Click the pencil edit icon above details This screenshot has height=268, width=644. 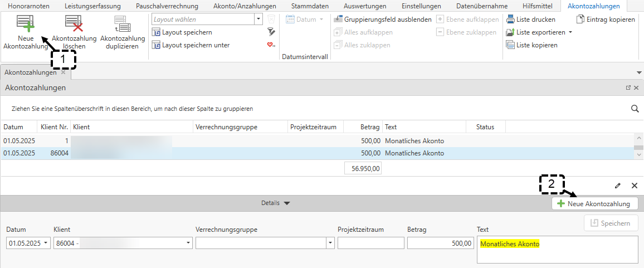617,186
